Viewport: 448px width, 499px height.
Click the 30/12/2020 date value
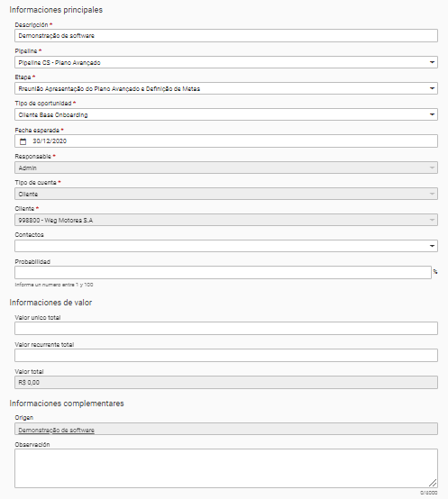click(x=50, y=141)
